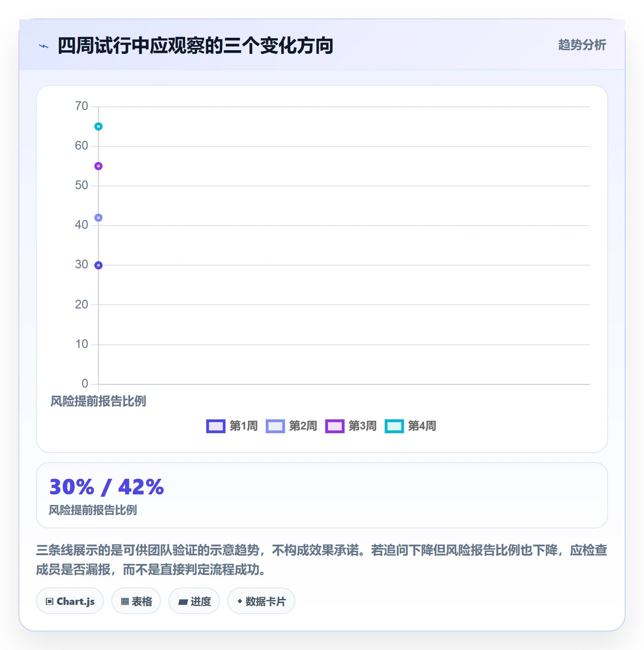Screen dimensions: 644x650
Task: Select the 第4周 data point at 65
Action: pos(98,127)
